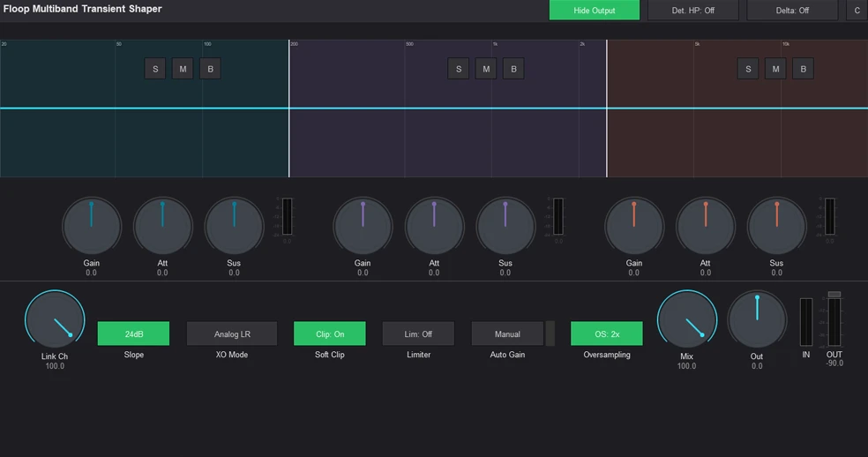Viewport: 868px width, 457px height.
Task: Click the low/mid crossover divider line
Action: click(x=289, y=109)
